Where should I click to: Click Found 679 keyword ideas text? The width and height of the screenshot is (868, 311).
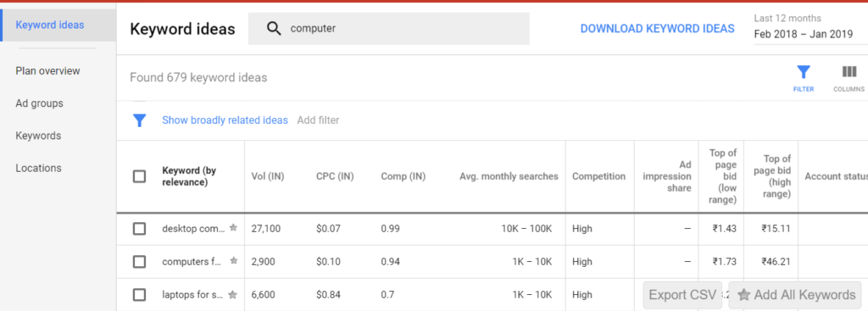pos(198,77)
